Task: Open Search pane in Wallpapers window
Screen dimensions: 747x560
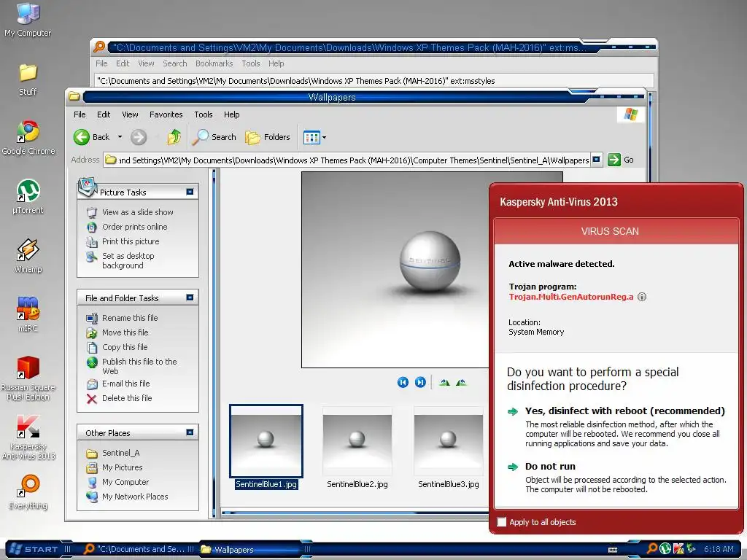Action: coord(214,137)
